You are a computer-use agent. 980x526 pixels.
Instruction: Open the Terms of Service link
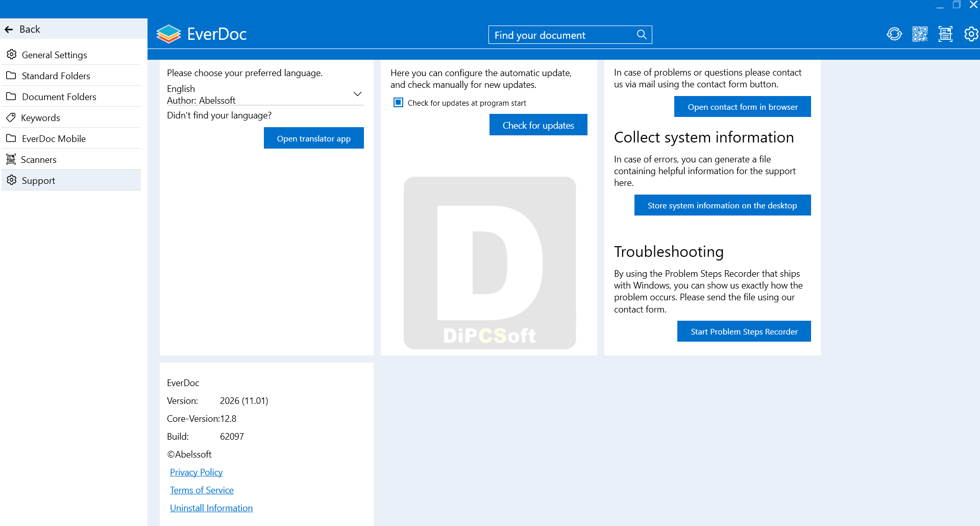click(202, 490)
